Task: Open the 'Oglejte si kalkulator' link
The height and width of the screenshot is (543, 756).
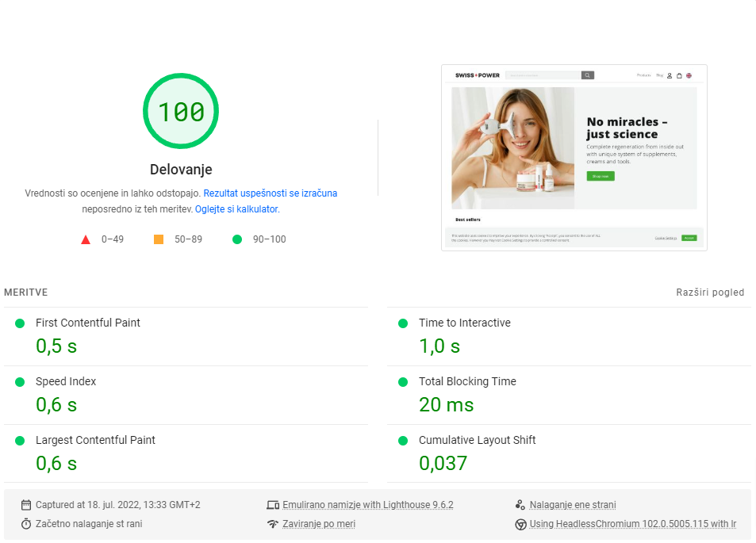Action: tap(236, 209)
